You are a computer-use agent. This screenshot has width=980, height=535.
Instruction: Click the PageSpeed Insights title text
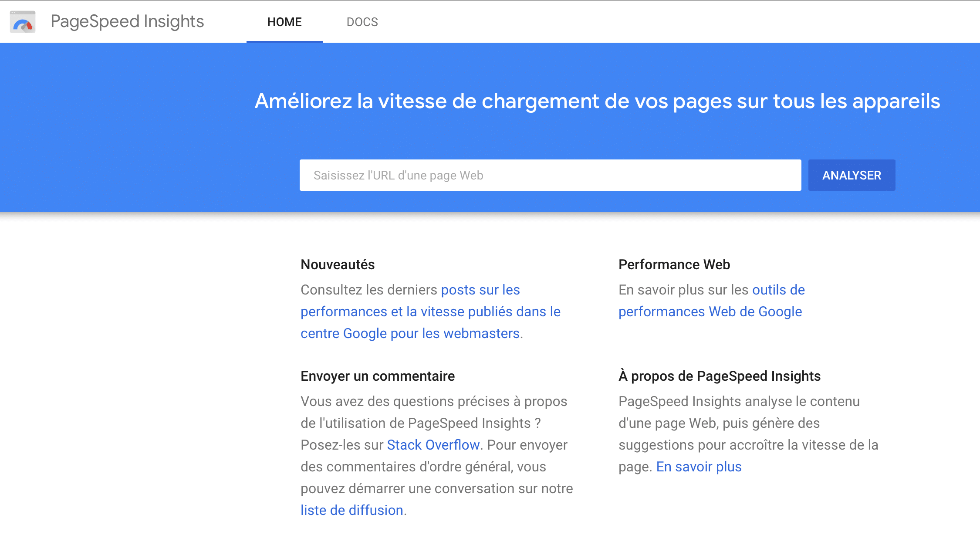[127, 21]
